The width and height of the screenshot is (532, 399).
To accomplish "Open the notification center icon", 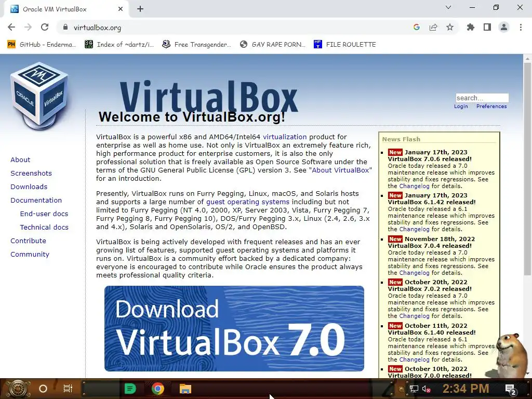I will pos(511,389).
